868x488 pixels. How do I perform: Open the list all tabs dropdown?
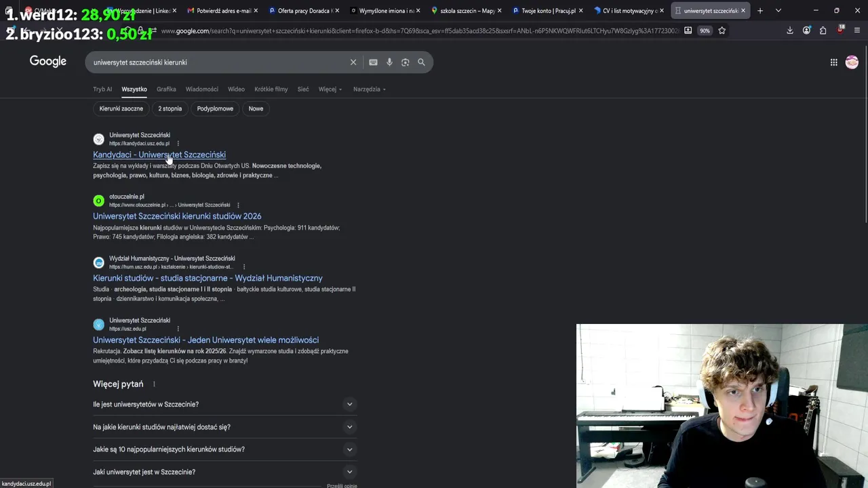click(778, 11)
